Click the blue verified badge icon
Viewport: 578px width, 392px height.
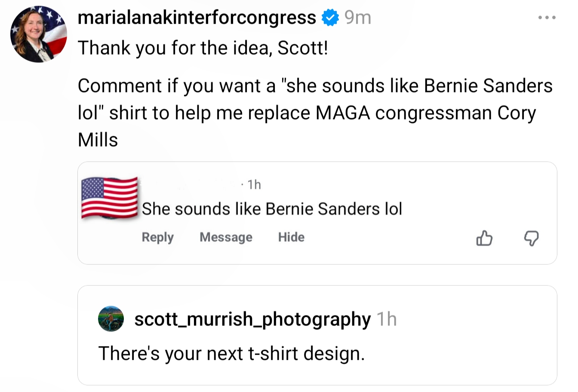(330, 18)
